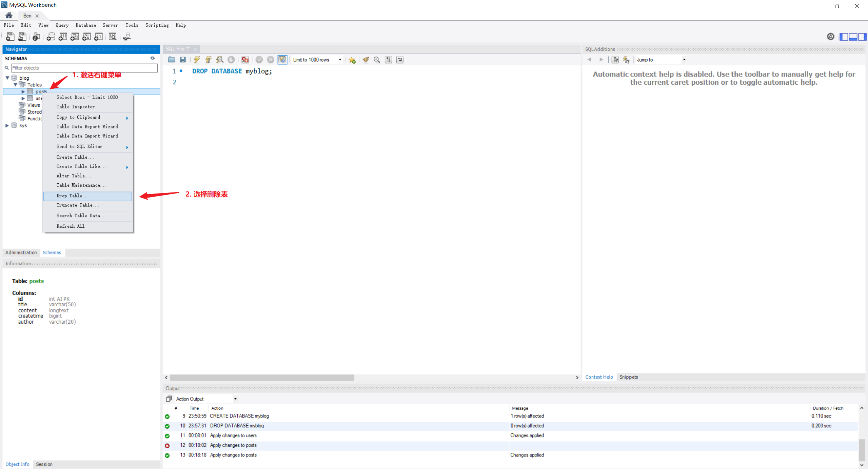Close the Ben connection tab
The width and height of the screenshot is (868, 469).
click(x=37, y=16)
